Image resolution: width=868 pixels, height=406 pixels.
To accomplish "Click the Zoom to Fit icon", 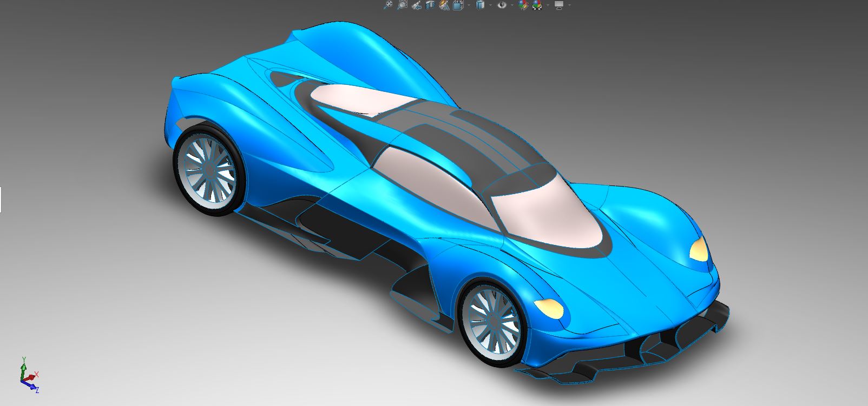I will pyautogui.click(x=388, y=5).
